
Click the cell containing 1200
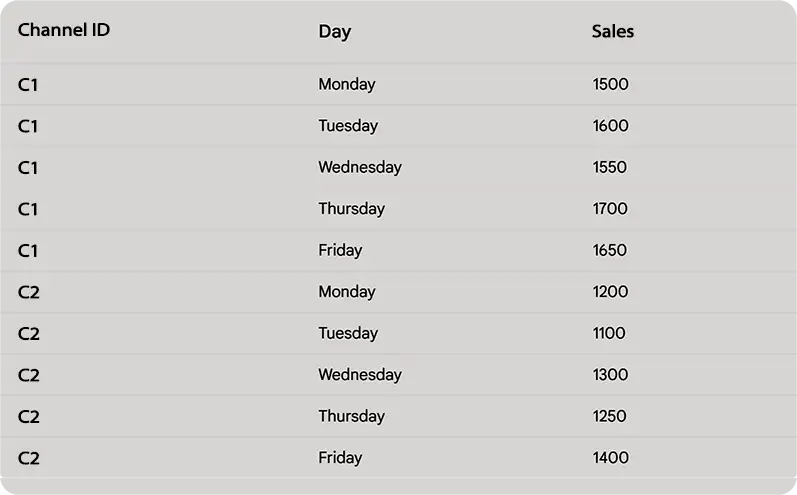pos(610,292)
